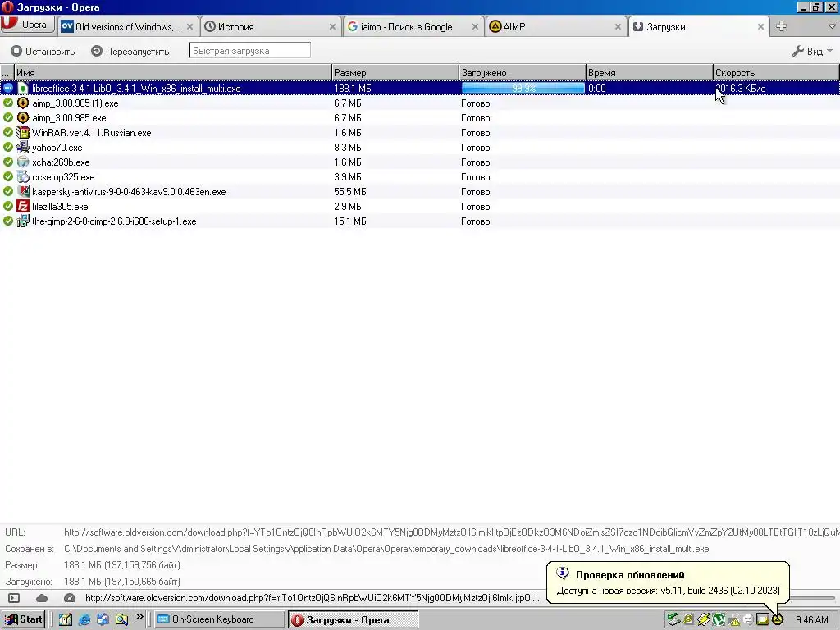Close the AIMP tab
Image resolution: width=840 pixels, height=630 pixels.
click(618, 27)
